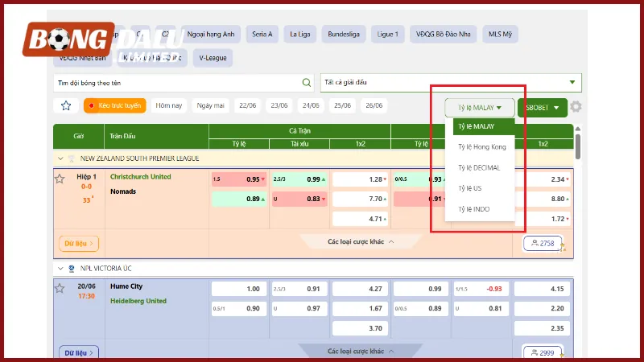The width and height of the screenshot is (644, 362).
Task: Filter by Ngoại hạng Anh league
Action: coord(211,34)
